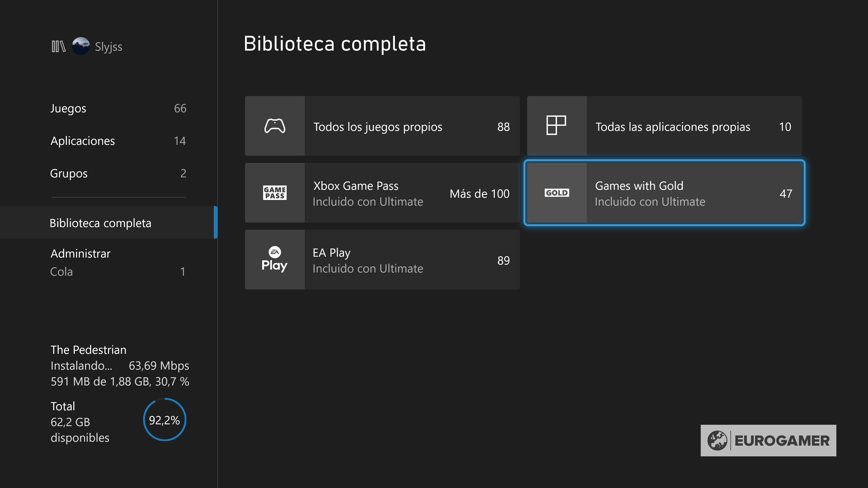
Task: Click The Pedestrian install title
Action: 89,350
